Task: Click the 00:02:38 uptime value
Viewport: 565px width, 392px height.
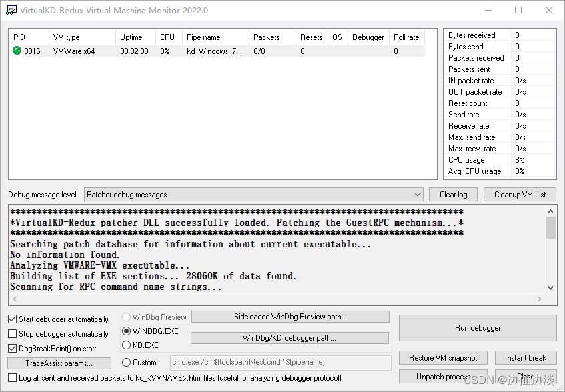Action: tap(134, 51)
